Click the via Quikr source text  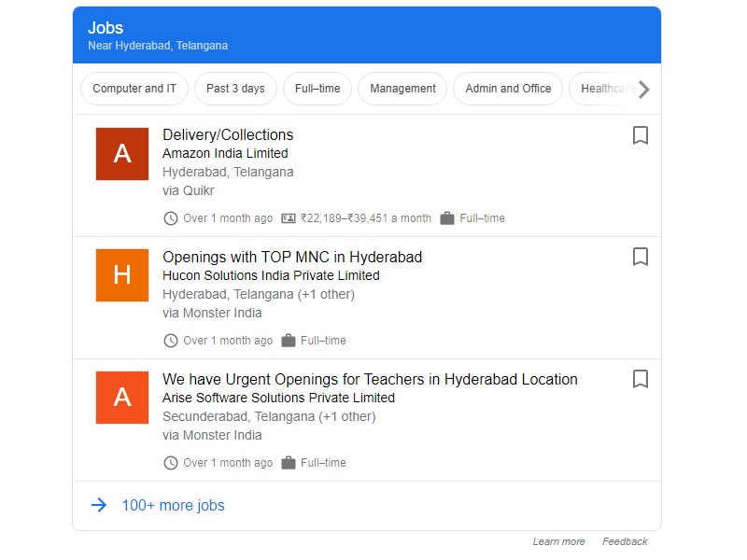(x=189, y=191)
